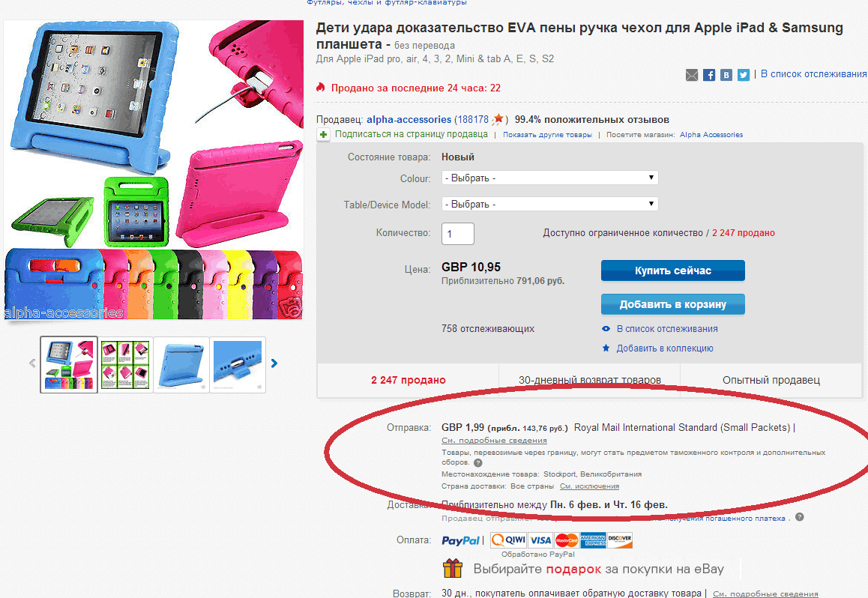The image size is (868, 598).
Task: Share the listing on Facebook
Action: tap(709, 75)
